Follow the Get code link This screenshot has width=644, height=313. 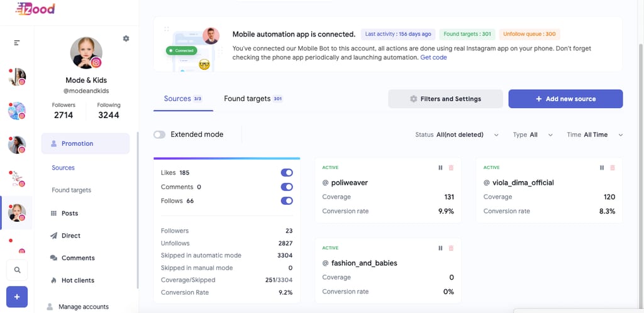(433, 57)
